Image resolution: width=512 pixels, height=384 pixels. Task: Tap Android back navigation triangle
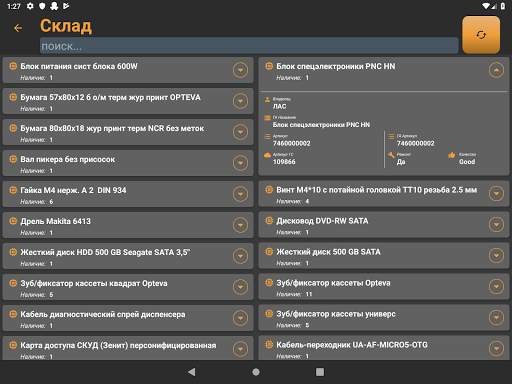click(192, 372)
